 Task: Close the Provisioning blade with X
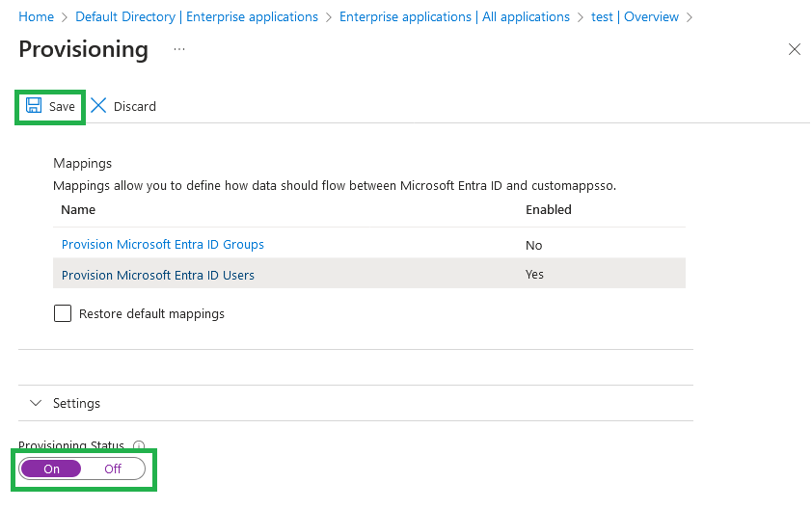click(x=795, y=49)
